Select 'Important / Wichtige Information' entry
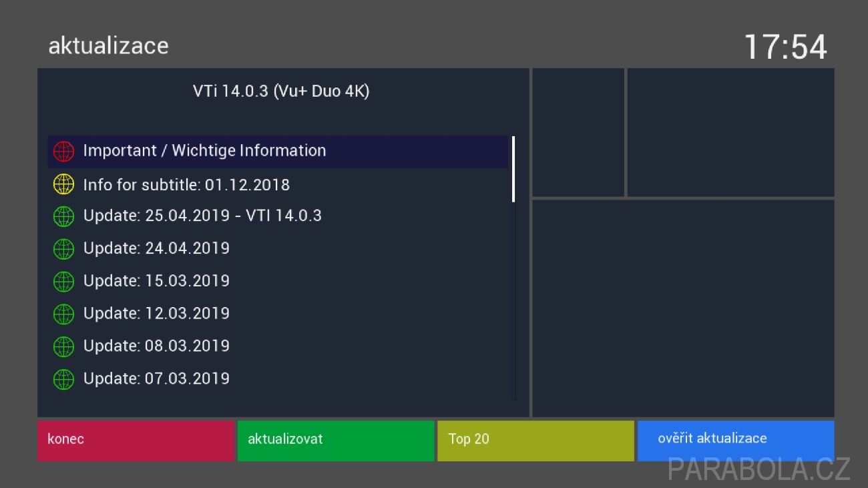The height and width of the screenshot is (488, 868). (x=278, y=152)
